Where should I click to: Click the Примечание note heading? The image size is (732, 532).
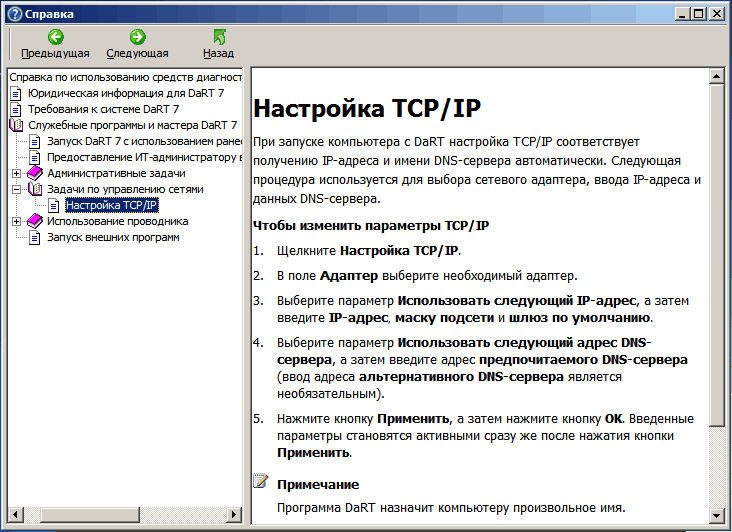tap(318, 485)
